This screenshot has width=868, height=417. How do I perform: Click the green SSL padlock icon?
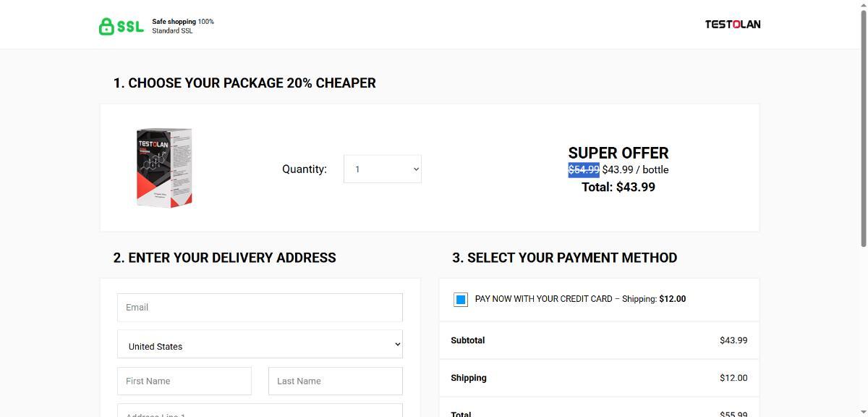pos(106,27)
